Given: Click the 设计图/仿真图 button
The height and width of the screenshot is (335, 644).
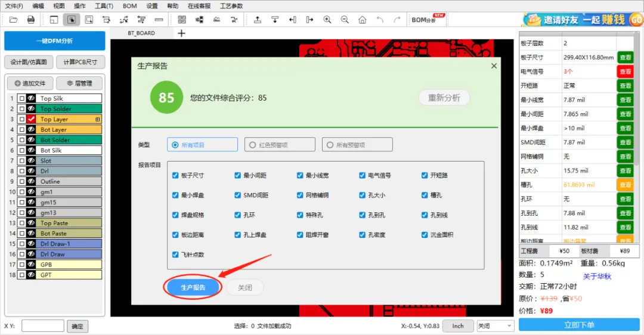Looking at the screenshot, I should 29,62.
